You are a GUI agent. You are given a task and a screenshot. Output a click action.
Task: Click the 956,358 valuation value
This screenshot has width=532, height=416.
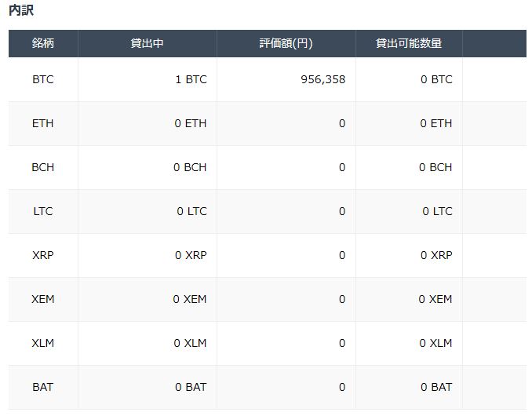(x=323, y=79)
